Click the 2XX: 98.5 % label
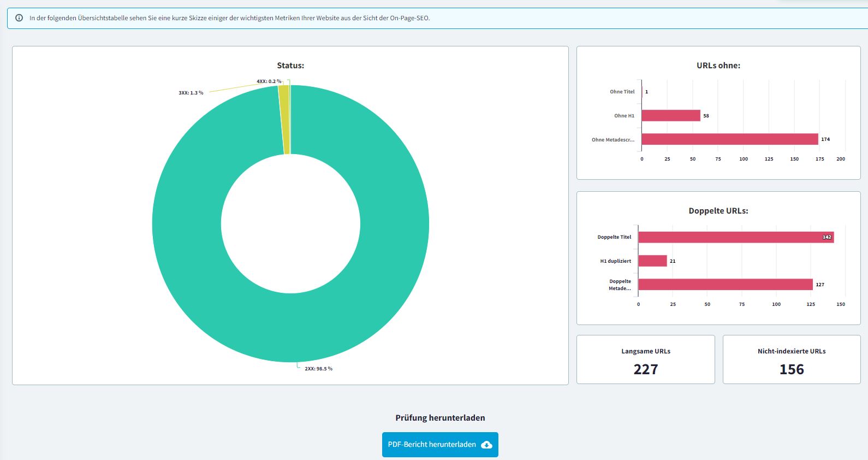Viewport: 868px width, 460px height. pyautogui.click(x=318, y=369)
